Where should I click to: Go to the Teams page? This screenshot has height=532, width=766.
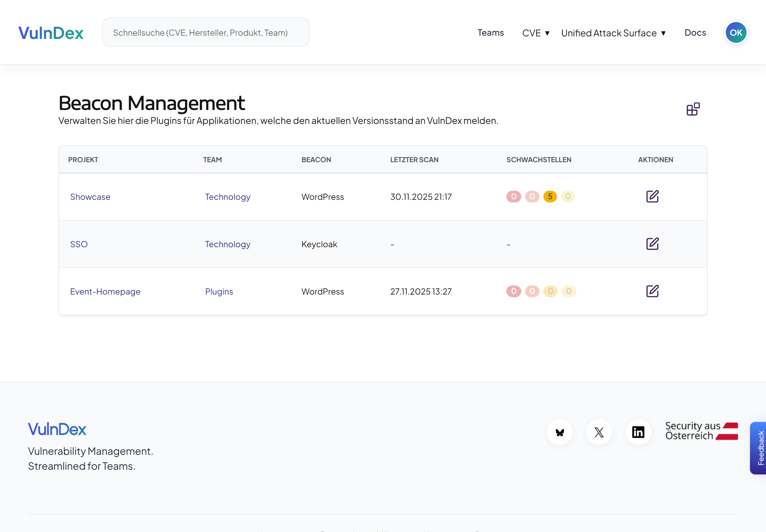490,33
